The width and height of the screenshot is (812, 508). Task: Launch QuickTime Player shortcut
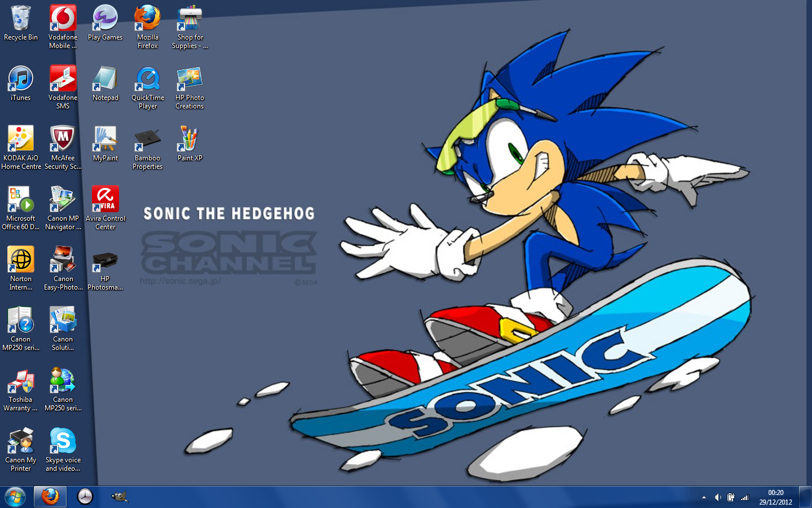147,87
